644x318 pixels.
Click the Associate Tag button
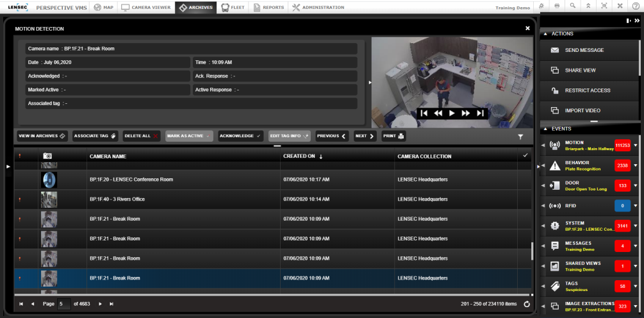click(x=95, y=136)
